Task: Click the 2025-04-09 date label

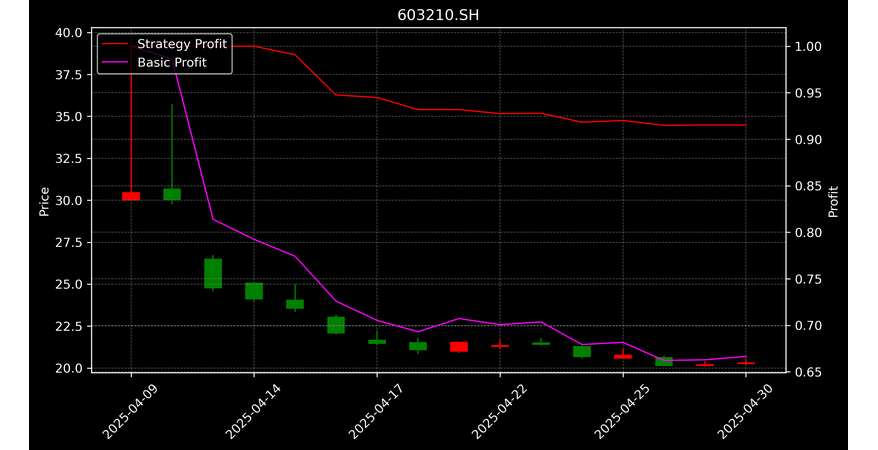Action: [130, 411]
